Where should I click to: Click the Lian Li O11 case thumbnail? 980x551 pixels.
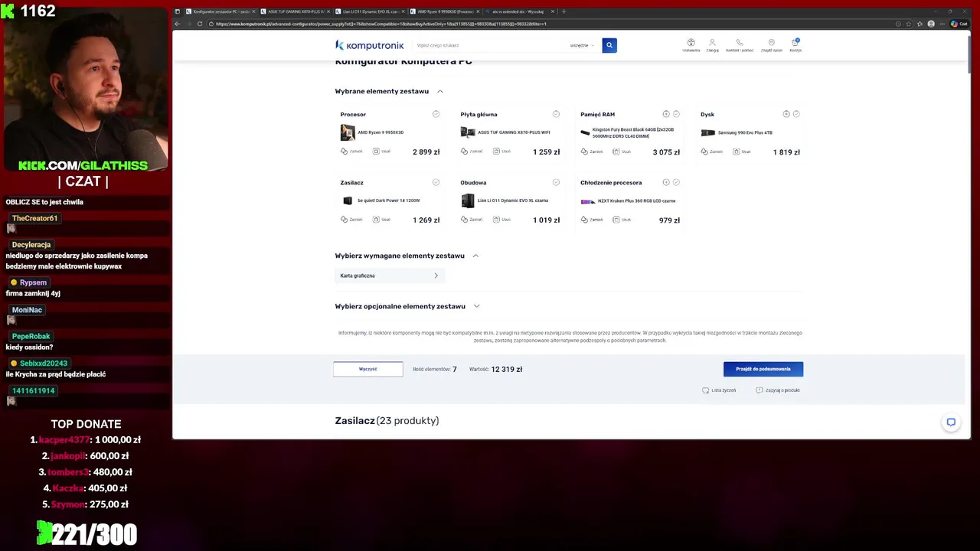point(468,201)
